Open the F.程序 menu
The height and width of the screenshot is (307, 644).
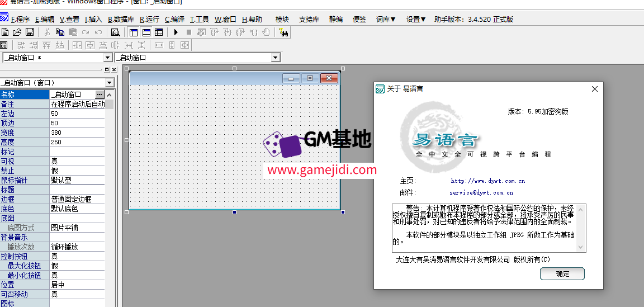[x=20, y=20]
